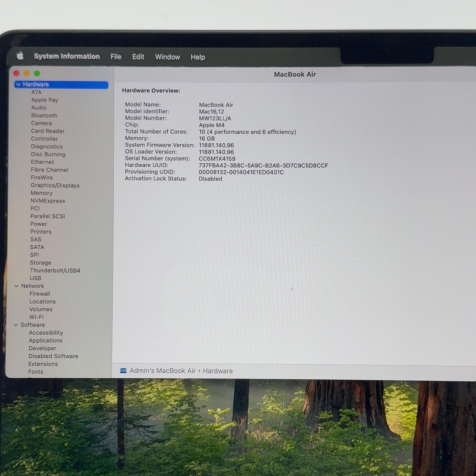The width and height of the screenshot is (476, 476).
Task: Select Graphics/Displays in the sidebar
Action: [x=55, y=185]
